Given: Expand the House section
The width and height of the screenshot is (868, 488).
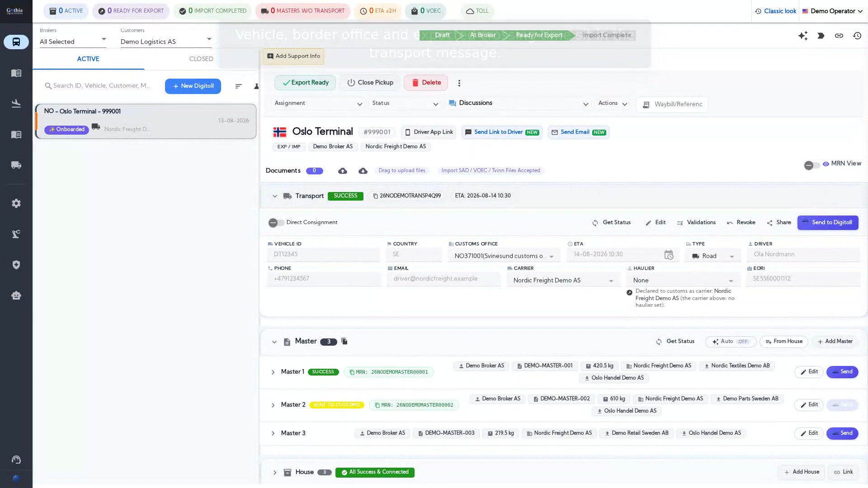Looking at the screenshot, I should tap(274, 473).
